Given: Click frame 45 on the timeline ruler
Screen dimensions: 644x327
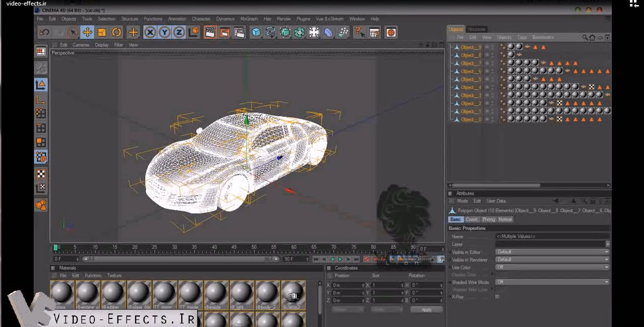Looking at the screenshot, I should [234, 248].
